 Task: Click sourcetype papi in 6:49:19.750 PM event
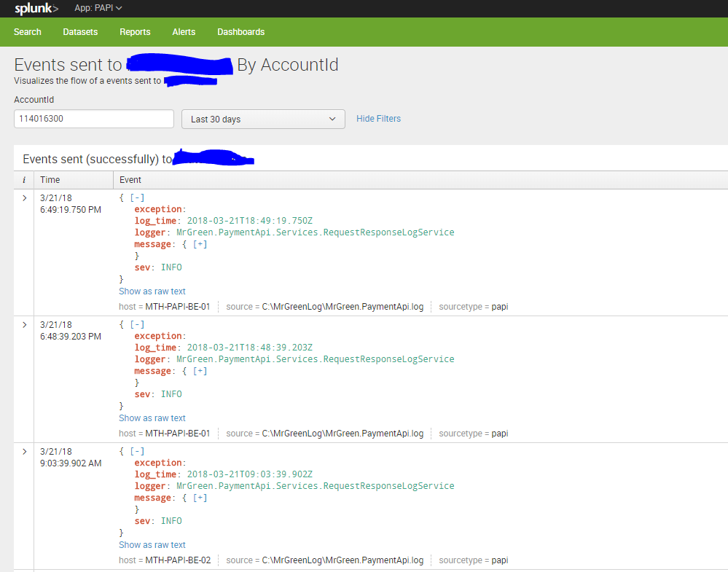click(500, 307)
